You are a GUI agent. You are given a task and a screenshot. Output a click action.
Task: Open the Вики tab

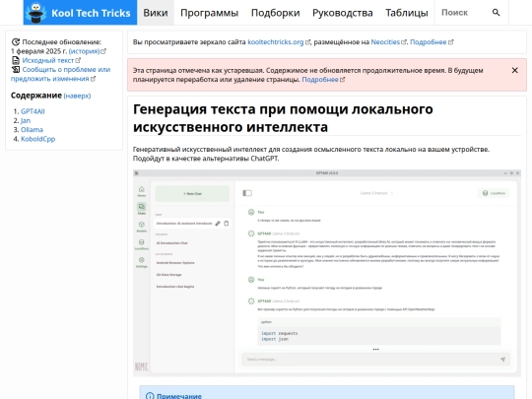coord(156,13)
